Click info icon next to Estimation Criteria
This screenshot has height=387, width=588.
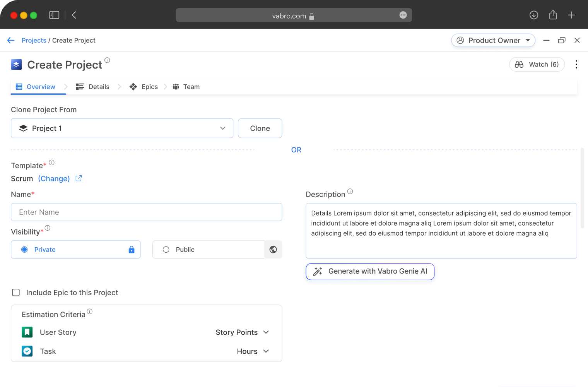point(90,312)
